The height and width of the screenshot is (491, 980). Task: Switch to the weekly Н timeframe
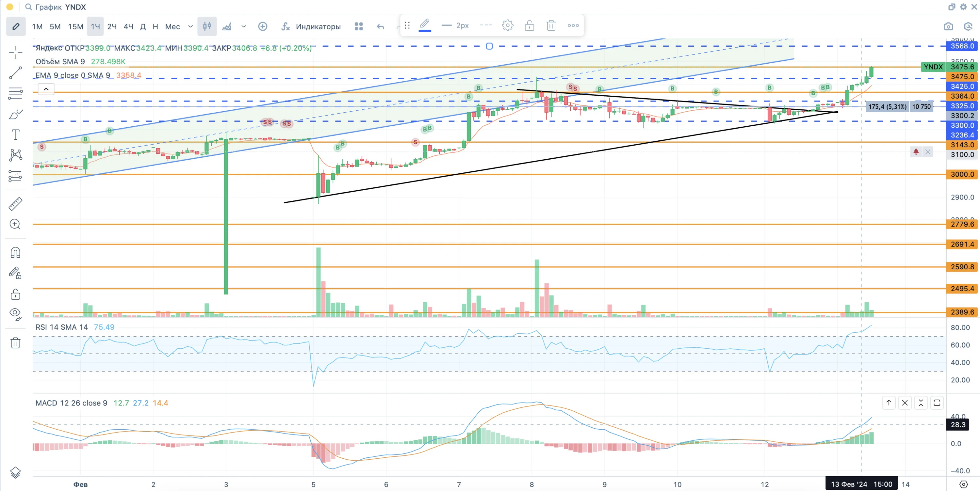pos(155,27)
